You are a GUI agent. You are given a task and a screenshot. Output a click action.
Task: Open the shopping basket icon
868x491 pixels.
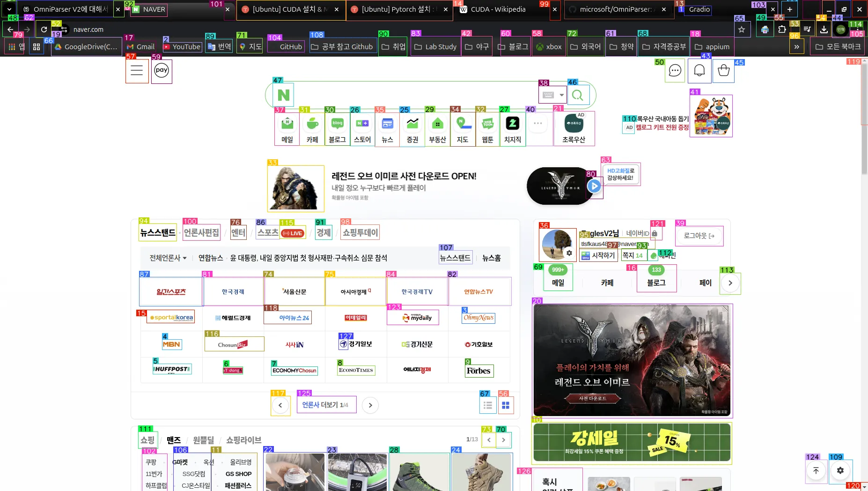pyautogui.click(x=724, y=71)
